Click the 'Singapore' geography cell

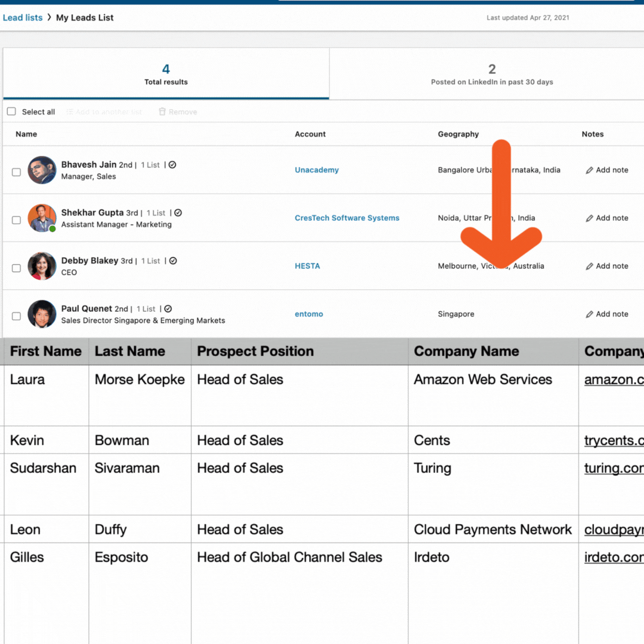click(456, 314)
